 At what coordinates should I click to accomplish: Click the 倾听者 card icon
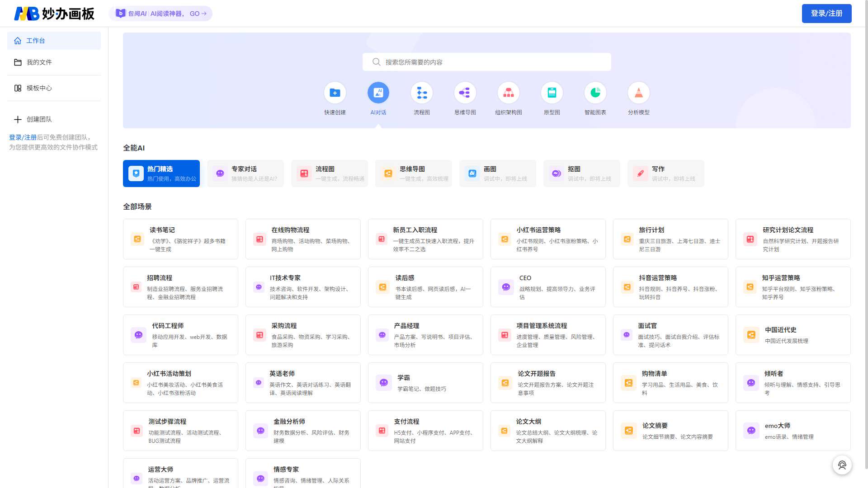(x=751, y=383)
